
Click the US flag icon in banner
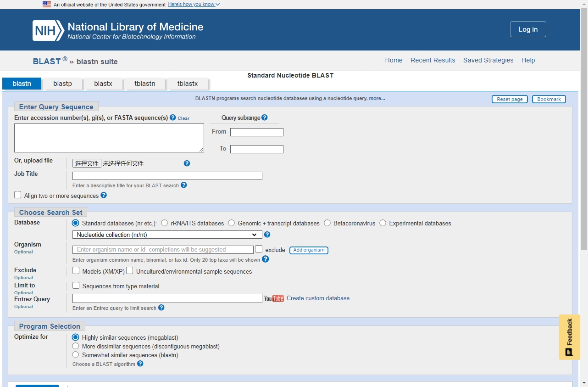[47, 4]
